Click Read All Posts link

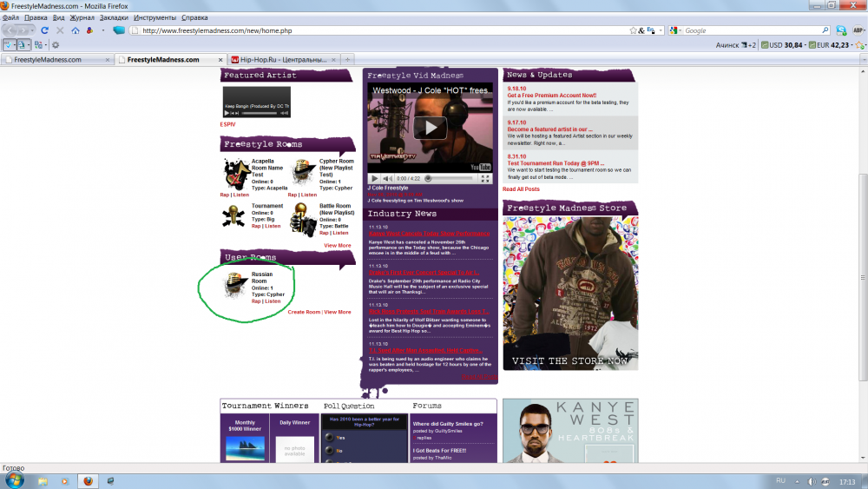point(521,188)
